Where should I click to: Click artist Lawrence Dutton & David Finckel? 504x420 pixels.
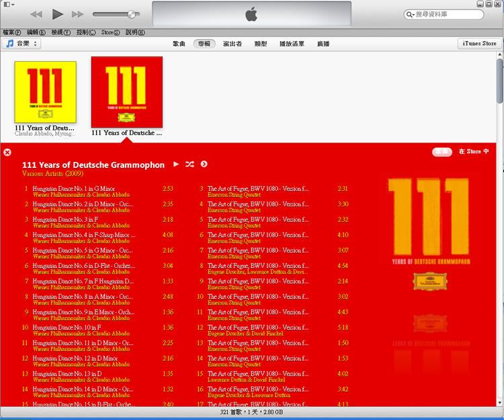click(x=246, y=380)
